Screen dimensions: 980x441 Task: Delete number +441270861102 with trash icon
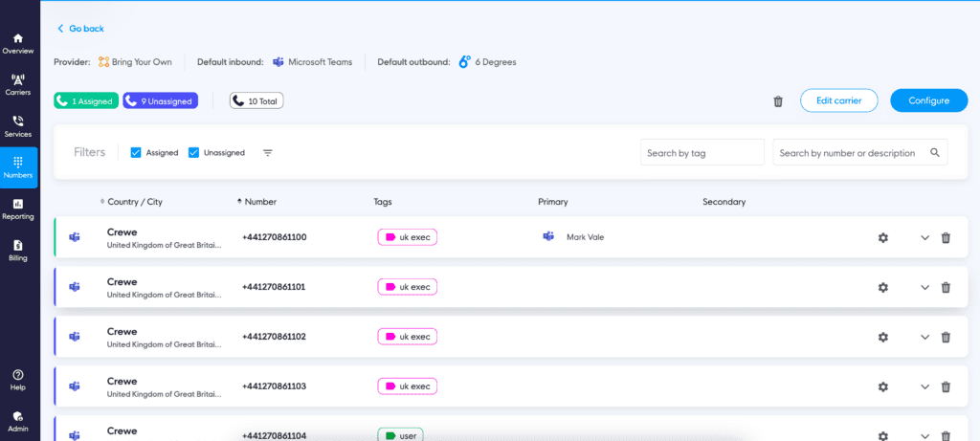[x=947, y=337]
